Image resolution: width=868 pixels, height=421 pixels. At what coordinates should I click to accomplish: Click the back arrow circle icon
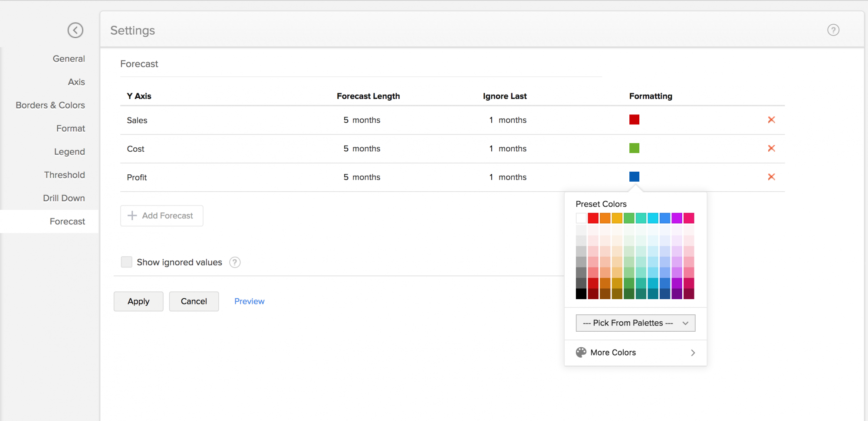tap(75, 30)
